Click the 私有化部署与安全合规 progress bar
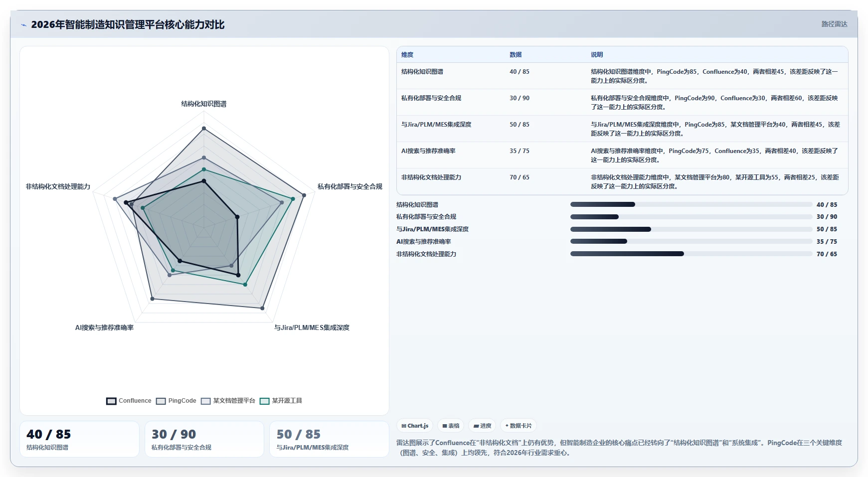868x477 pixels. (692, 217)
